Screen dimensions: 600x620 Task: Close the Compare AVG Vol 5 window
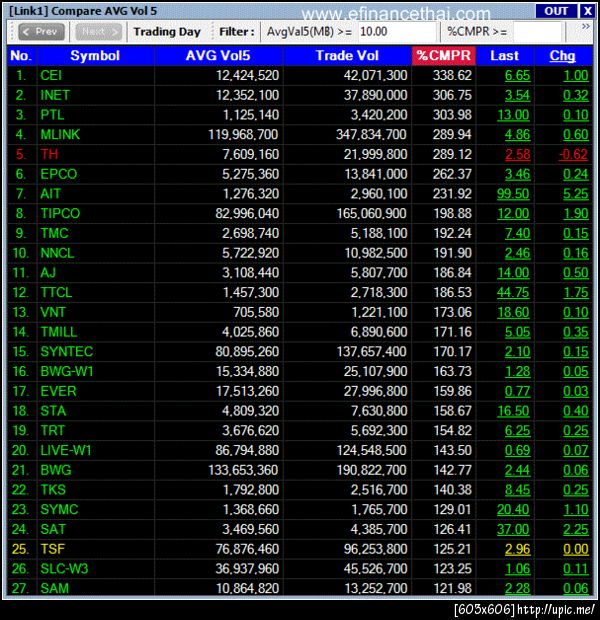tap(587, 11)
